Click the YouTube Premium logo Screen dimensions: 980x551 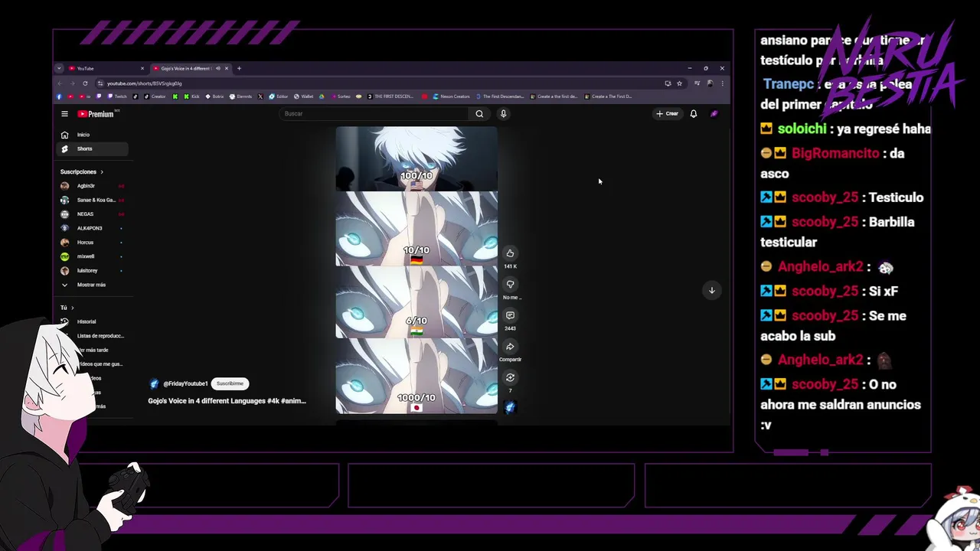pos(96,114)
